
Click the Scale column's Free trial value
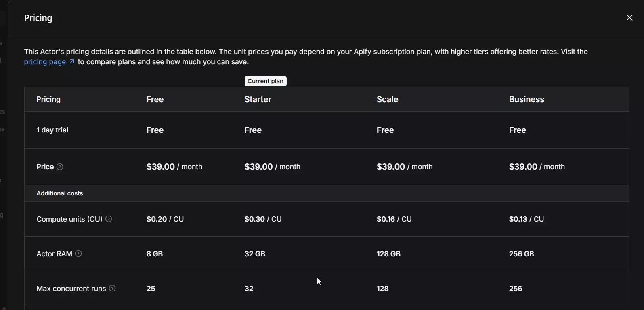point(385,130)
